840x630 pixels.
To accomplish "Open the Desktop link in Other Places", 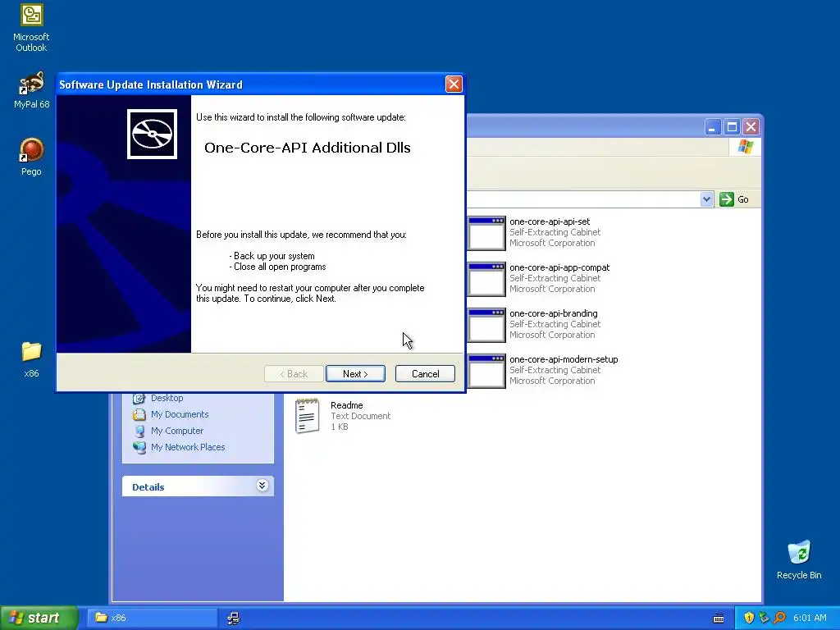I will (167, 398).
